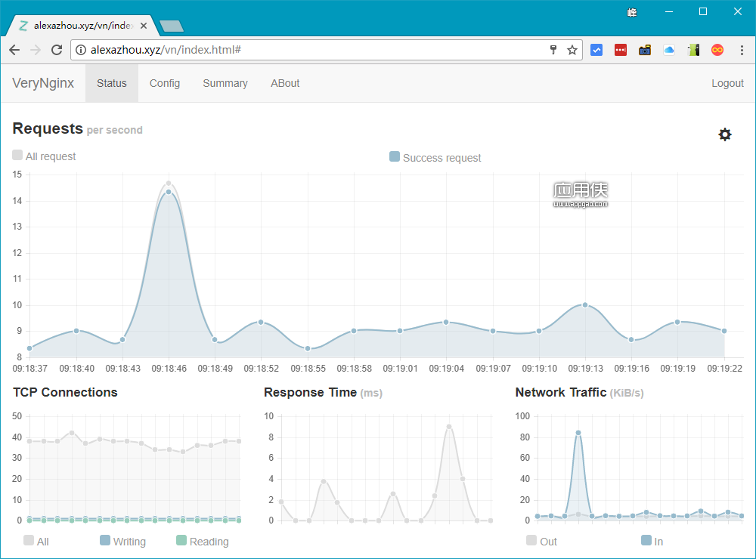Click the browser forward arrow
The image size is (756, 559).
(x=36, y=50)
